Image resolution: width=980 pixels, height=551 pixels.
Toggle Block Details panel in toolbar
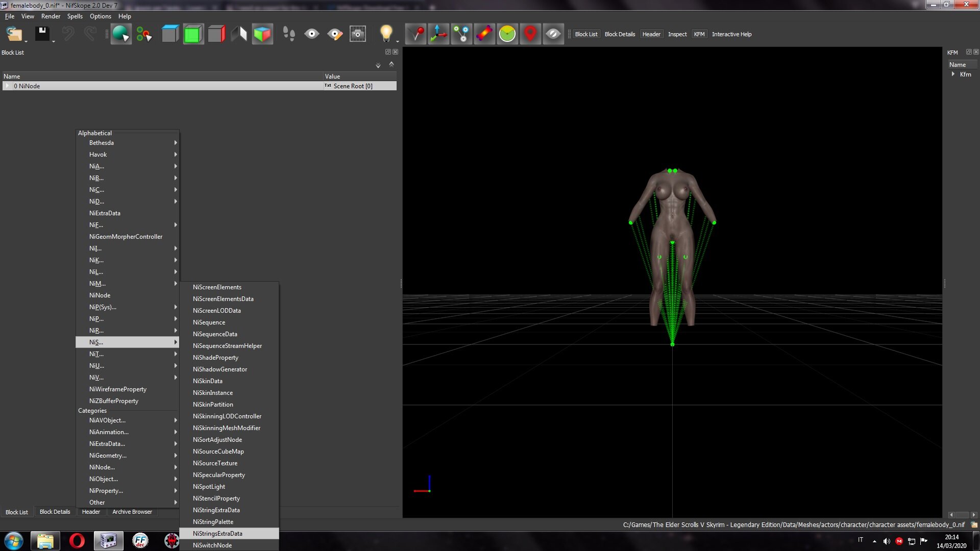tap(620, 34)
